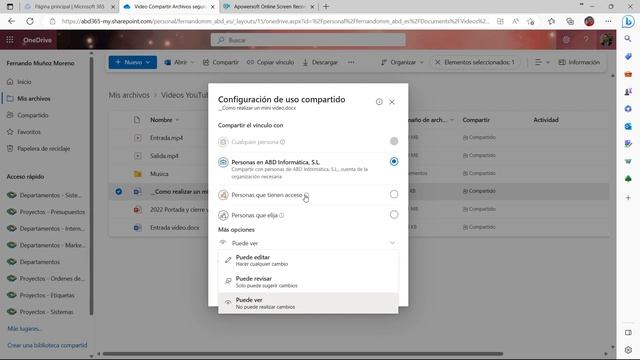Open the settings gear in OneDrive header
This screenshot has height=360, width=640.
(566, 40)
